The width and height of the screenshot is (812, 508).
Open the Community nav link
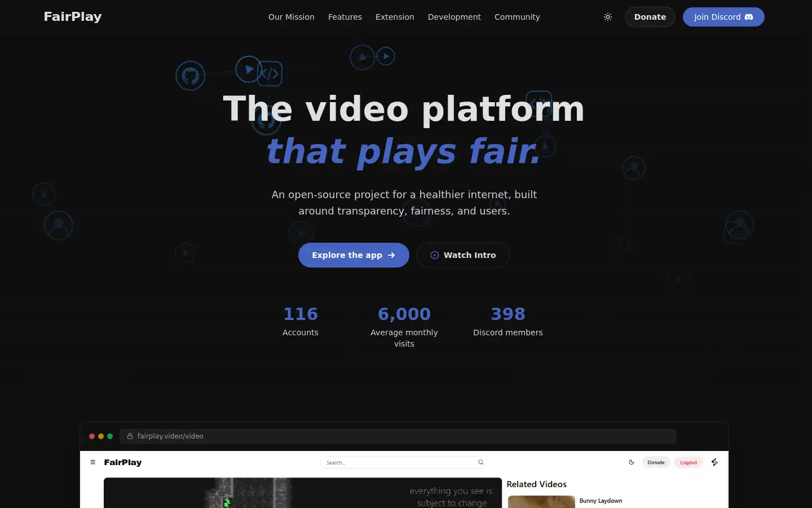[517, 17]
